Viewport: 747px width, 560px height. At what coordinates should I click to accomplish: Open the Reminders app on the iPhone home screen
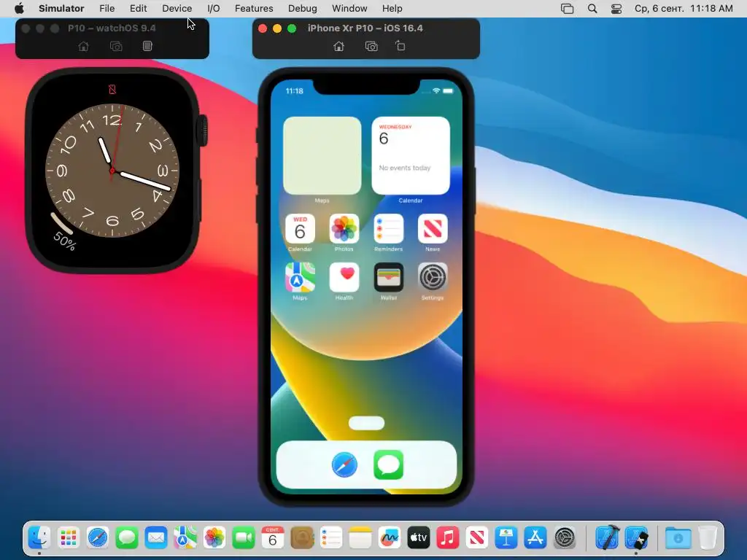[x=388, y=228]
